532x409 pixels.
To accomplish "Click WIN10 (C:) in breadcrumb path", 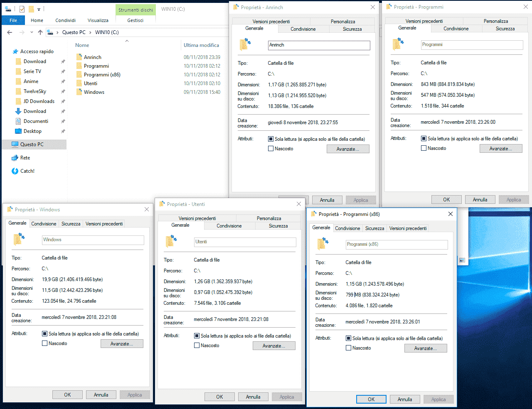I will pos(107,32).
